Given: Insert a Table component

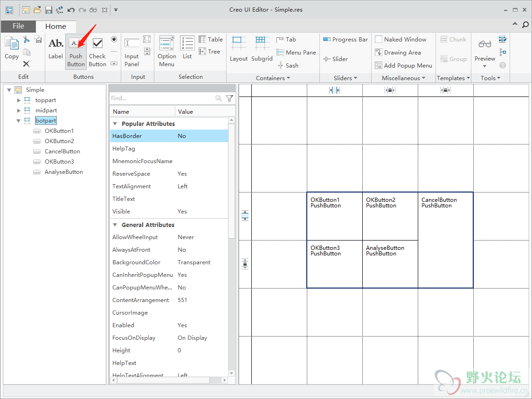Looking at the screenshot, I should [x=211, y=39].
